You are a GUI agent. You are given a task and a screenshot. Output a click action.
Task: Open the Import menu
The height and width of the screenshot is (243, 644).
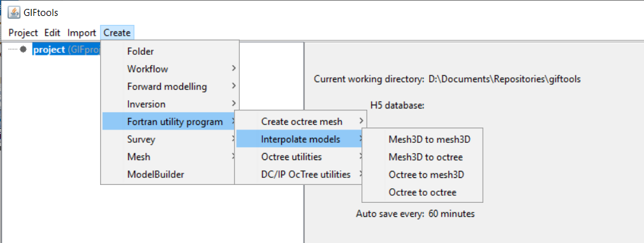82,33
